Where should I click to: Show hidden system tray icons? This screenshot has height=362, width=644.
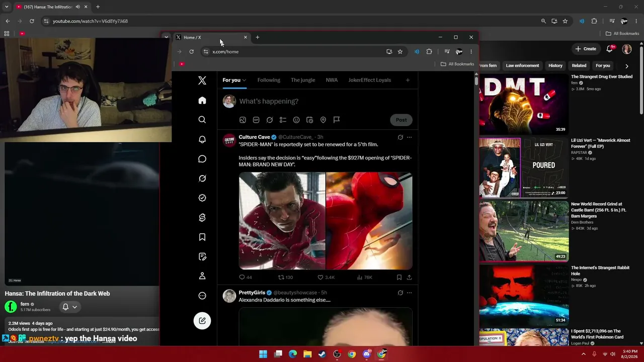click(x=584, y=354)
